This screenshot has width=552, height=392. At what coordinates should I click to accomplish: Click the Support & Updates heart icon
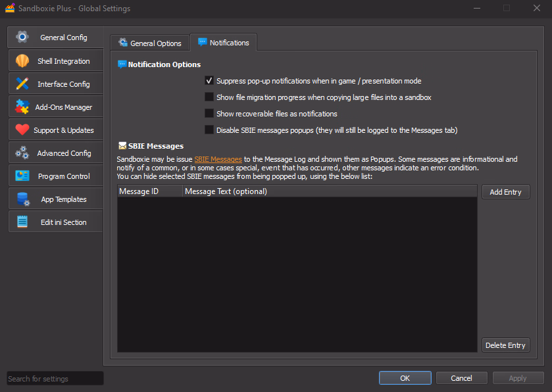point(22,130)
